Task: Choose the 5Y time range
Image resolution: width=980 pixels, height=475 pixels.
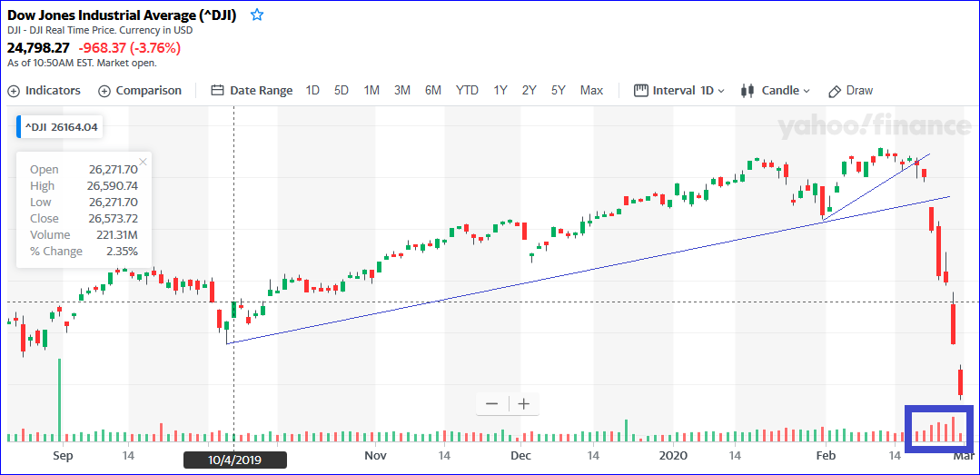Action: pos(558,91)
